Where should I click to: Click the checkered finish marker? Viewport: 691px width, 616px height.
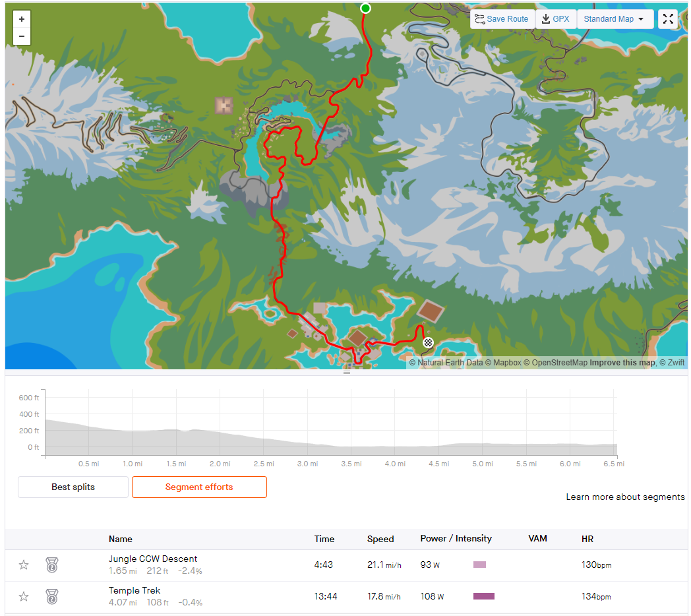tap(428, 342)
